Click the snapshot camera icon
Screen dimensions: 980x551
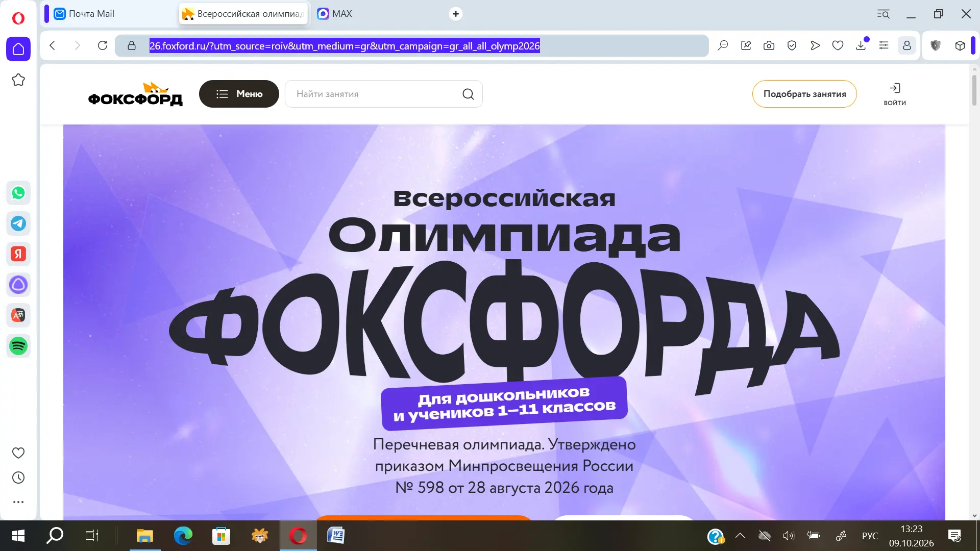[769, 45]
